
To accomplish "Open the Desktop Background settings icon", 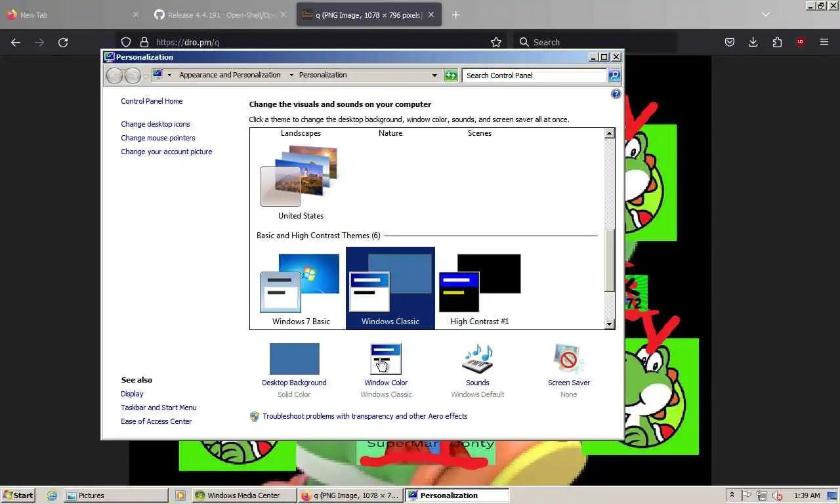I will (x=294, y=359).
